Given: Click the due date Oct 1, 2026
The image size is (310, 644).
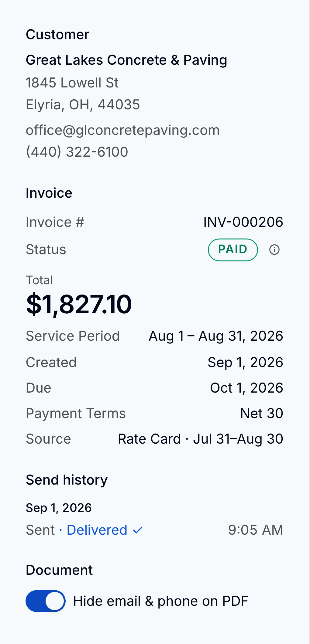Looking at the screenshot, I should [x=246, y=388].
